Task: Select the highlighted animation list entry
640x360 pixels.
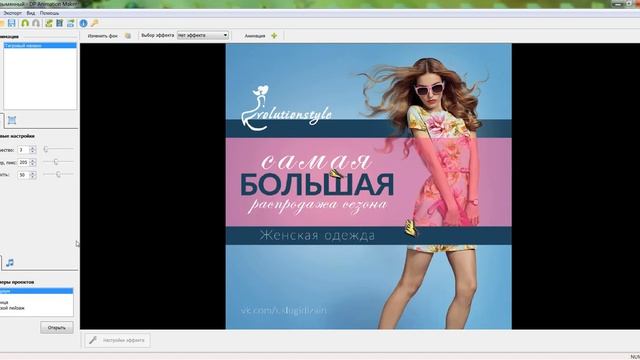Action: click(40, 45)
